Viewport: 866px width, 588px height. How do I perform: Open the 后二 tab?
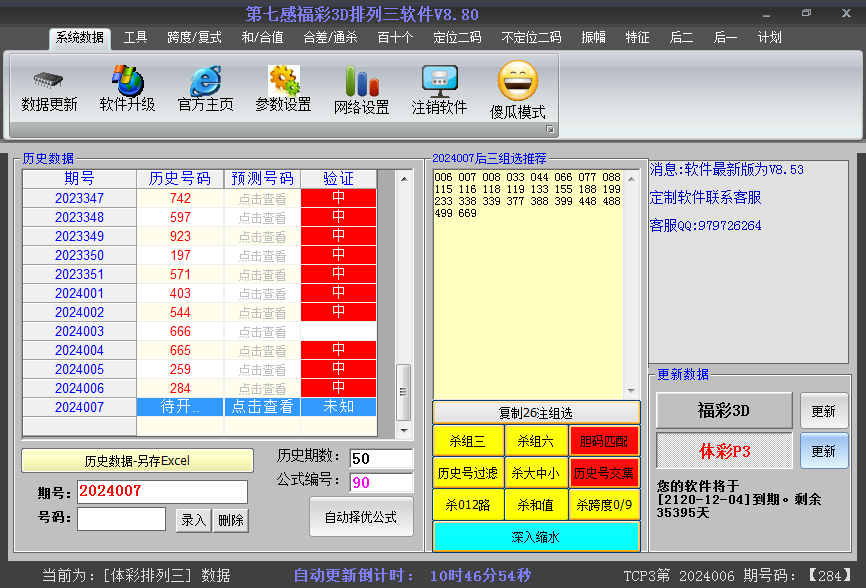pyautogui.click(x=681, y=38)
